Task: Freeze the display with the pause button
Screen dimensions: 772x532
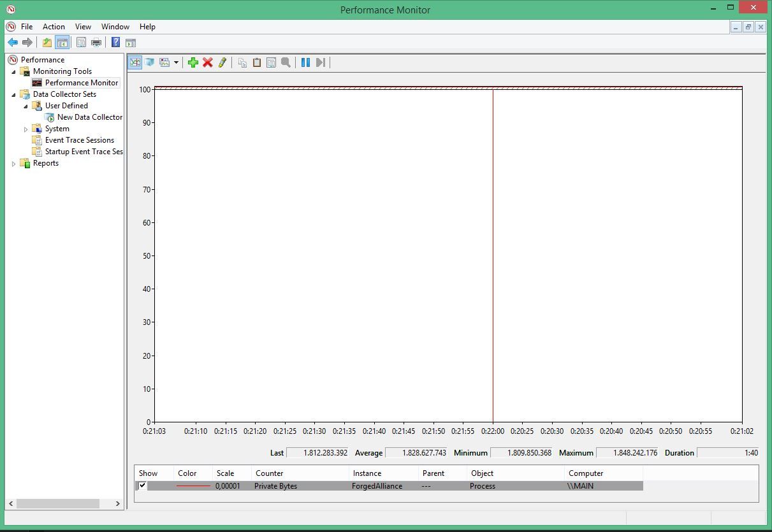Action: (305, 62)
